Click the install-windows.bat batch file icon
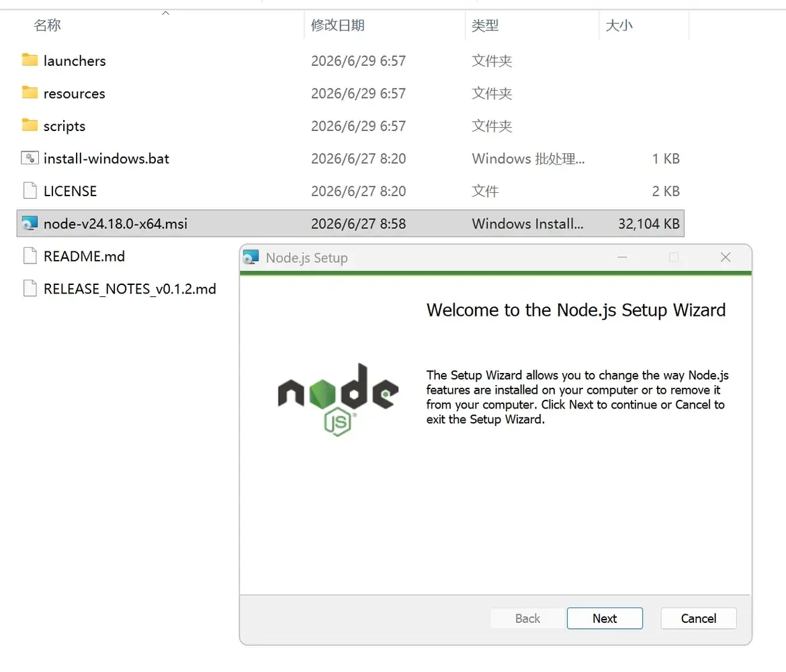The height and width of the screenshot is (672, 786). 30,158
